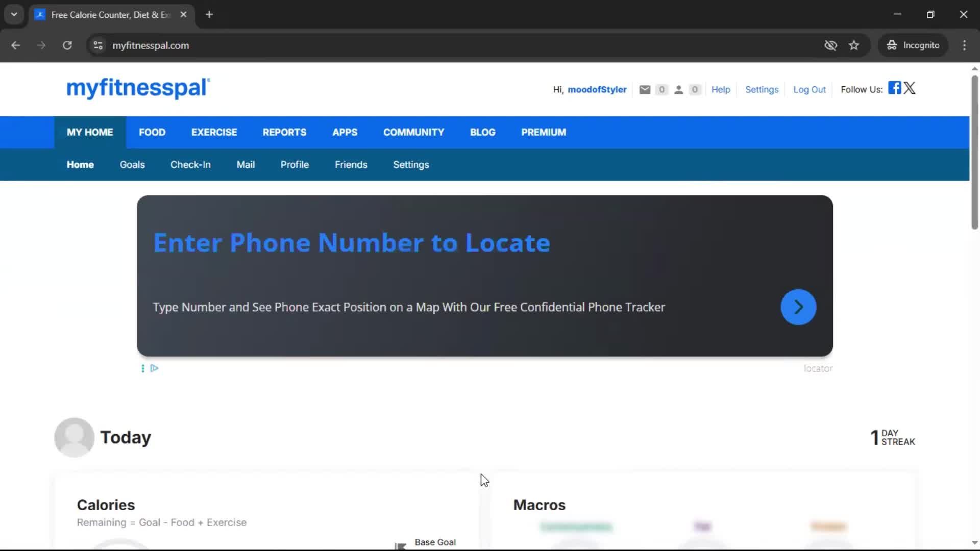Open the EXERCISE main tab
The height and width of the screenshot is (551, 980).
pyautogui.click(x=214, y=132)
